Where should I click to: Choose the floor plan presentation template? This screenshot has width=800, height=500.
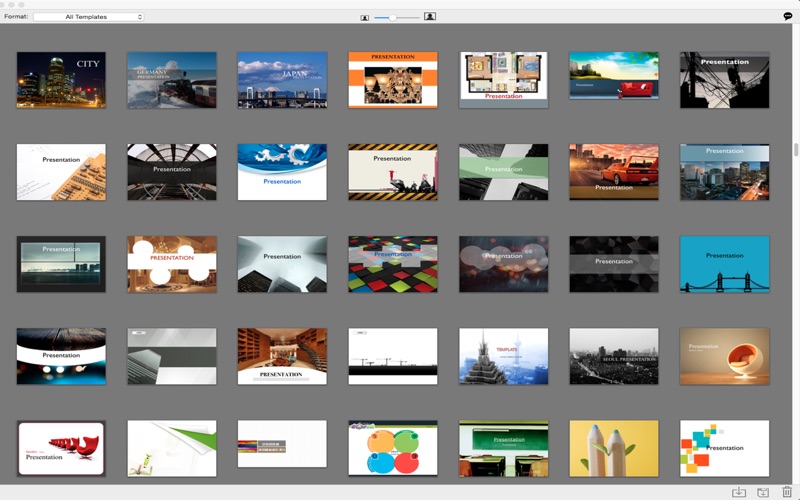point(504,80)
